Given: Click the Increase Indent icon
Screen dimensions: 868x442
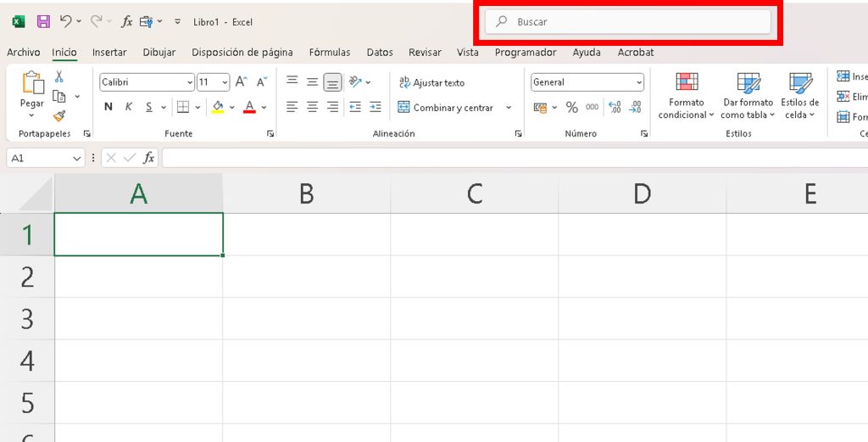Looking at the screenshot, I should (x=375, y=107).
